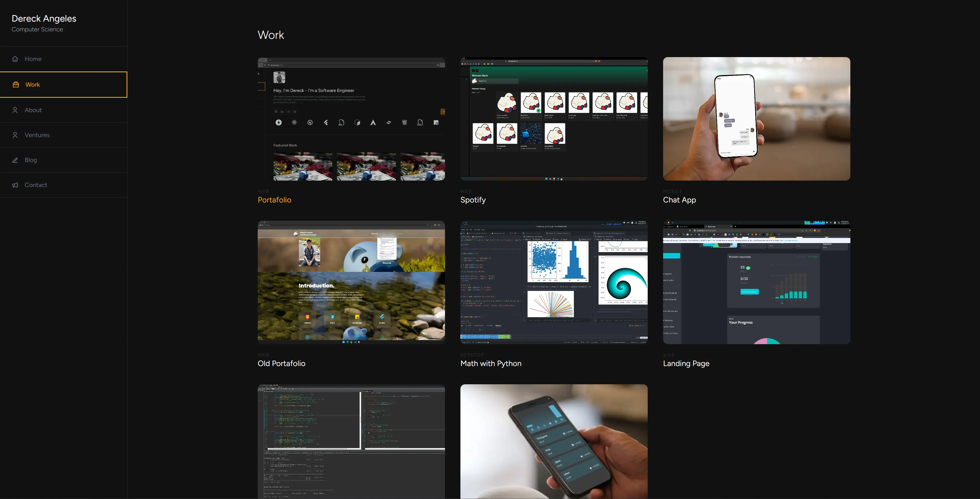Click the Dereck Angeles site title
980x499 pixels.
point(44,18)
